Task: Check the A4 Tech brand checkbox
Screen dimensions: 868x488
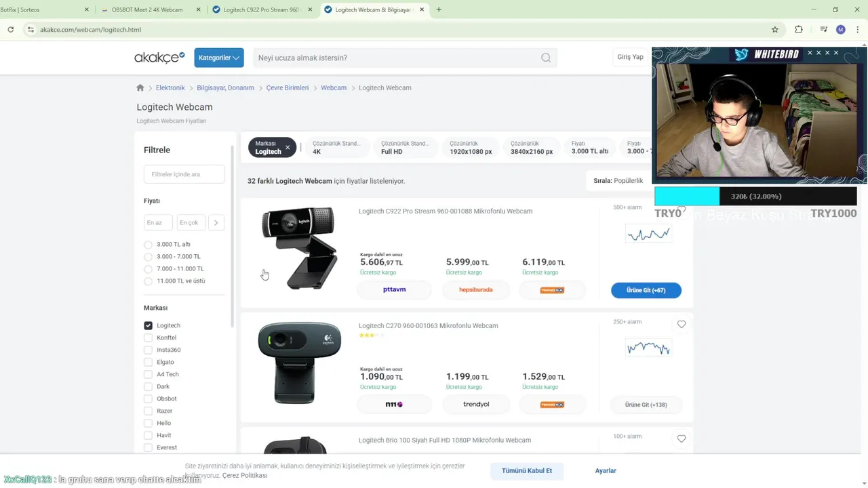Action: 148,374
